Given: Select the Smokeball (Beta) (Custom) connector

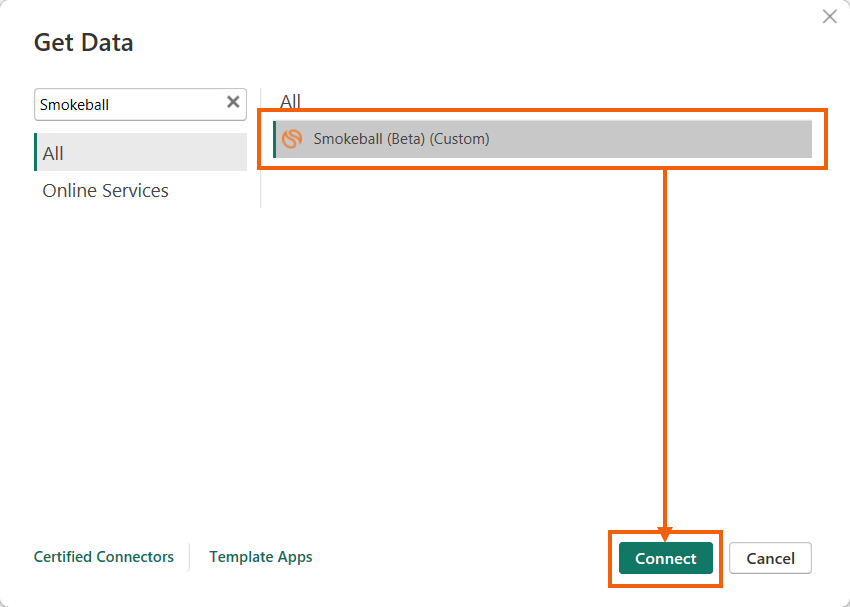Looking at the screenshot, I should [x=543, y=139].
